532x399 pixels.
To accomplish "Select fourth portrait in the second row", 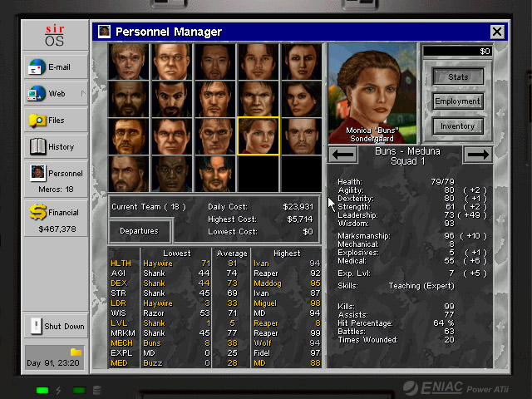I will (x=259, y=99).
